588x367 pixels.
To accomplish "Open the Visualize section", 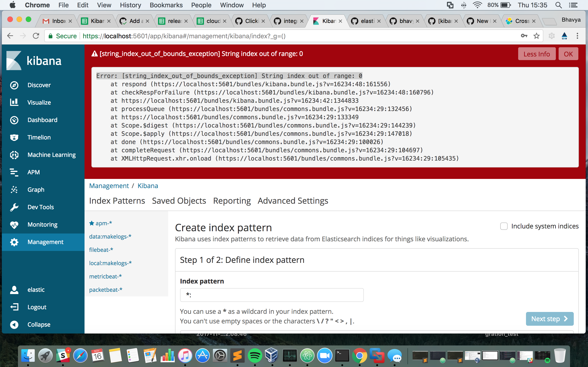I will [39, 102].
